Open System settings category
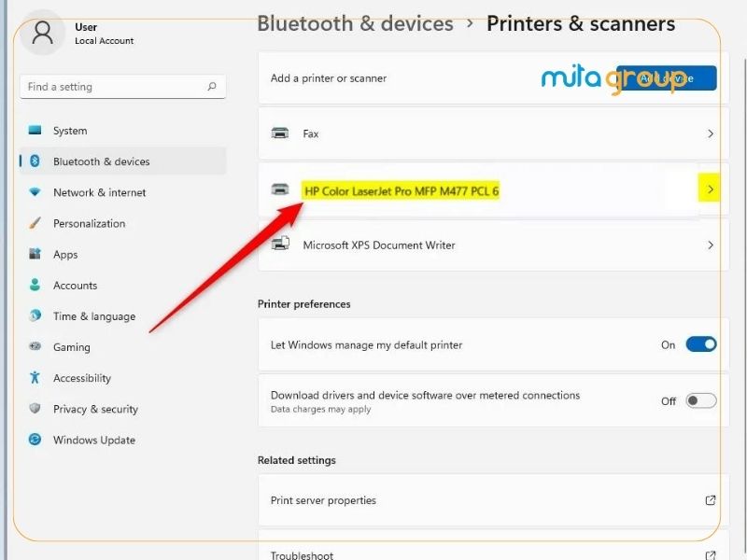This screenshot has width=747, height=560. (x=122, y=131)
